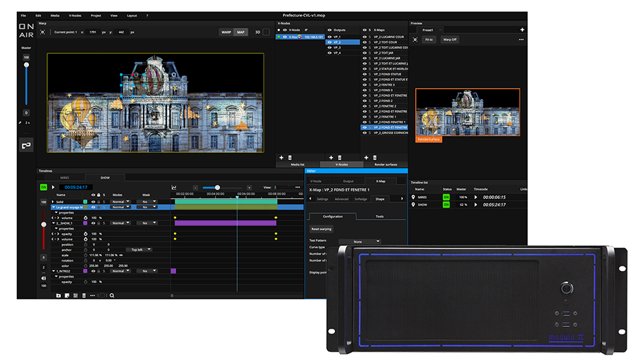643x364 pixels.
Task: Toggle keyframe stopwatch for rotation property
Action: click(x=86, y=260)
